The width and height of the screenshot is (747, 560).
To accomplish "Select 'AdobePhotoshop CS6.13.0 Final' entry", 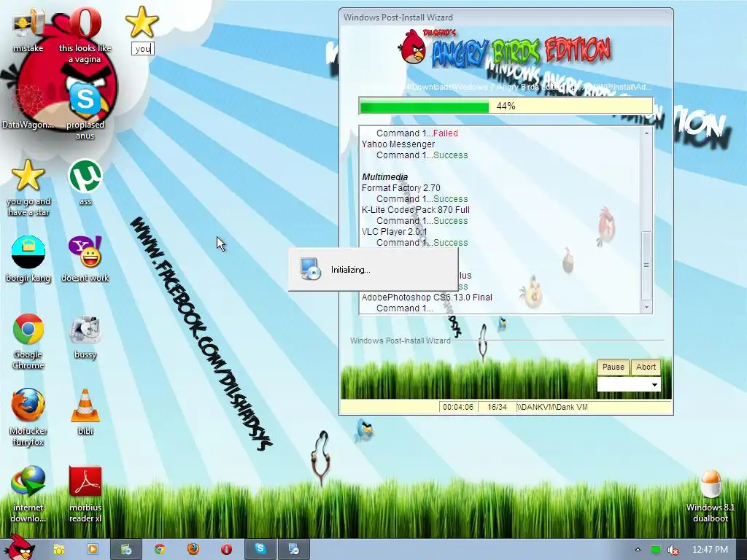I will pos(427,297).
